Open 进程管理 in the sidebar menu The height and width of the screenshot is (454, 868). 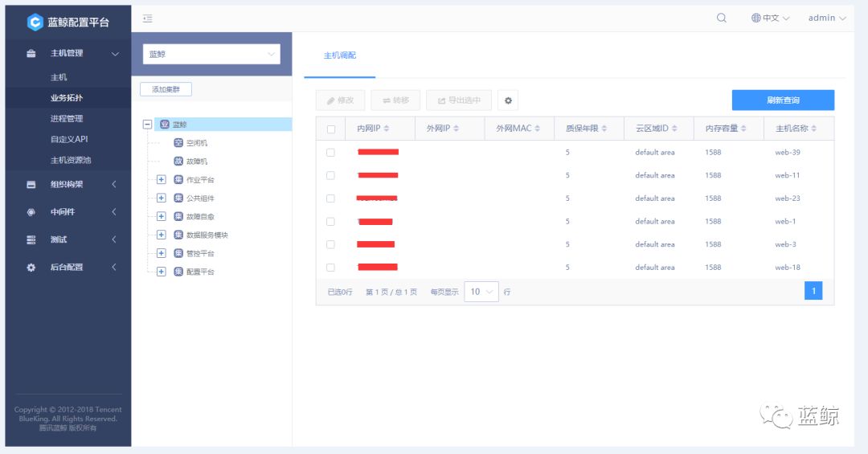[x=67, y=118]
